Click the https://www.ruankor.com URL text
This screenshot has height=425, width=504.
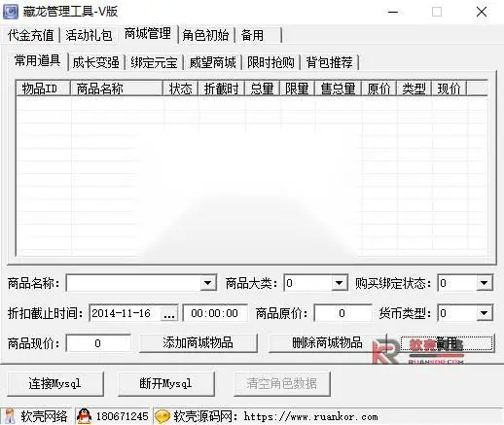[310, 416]
